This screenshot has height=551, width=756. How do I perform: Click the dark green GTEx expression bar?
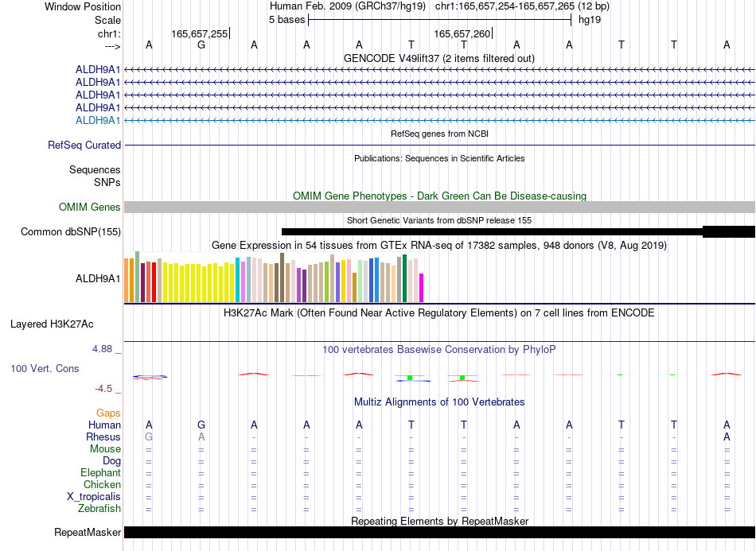pos(404,278)
